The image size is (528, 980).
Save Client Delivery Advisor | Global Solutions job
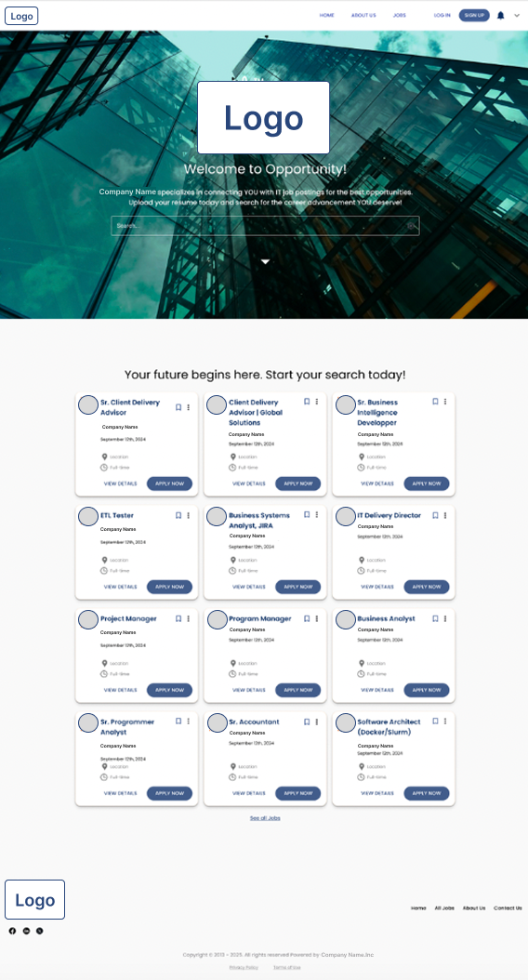click(x=307, y=402)
